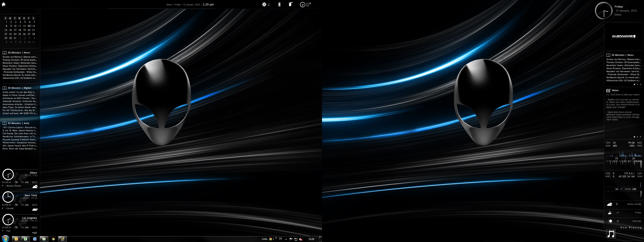Open headline "Apple in China: Gewalt und Eier..."
This screenshot has width=644, height=242.
click(x=19, y=95)
